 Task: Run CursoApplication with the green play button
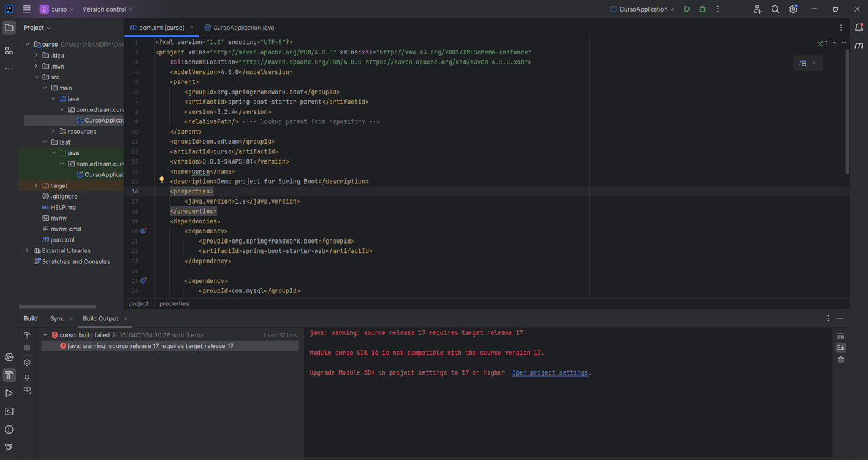click(x=687, y=9)
